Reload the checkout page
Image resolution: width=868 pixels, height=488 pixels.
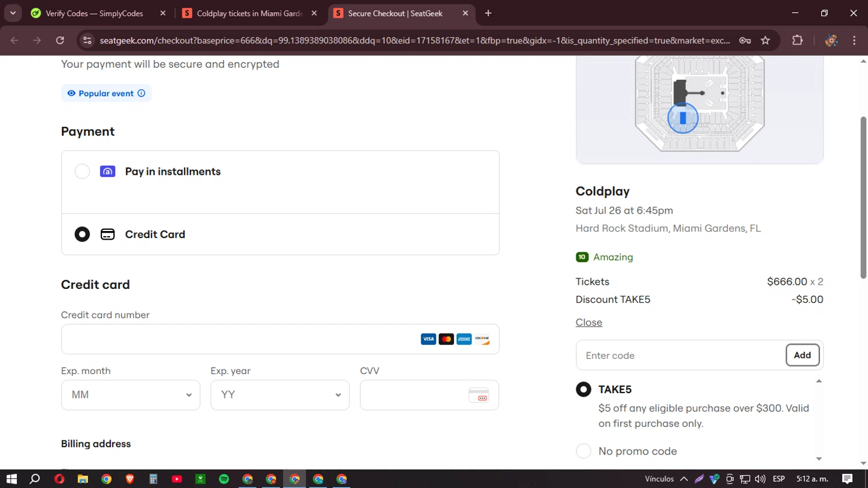coord(60,41)
